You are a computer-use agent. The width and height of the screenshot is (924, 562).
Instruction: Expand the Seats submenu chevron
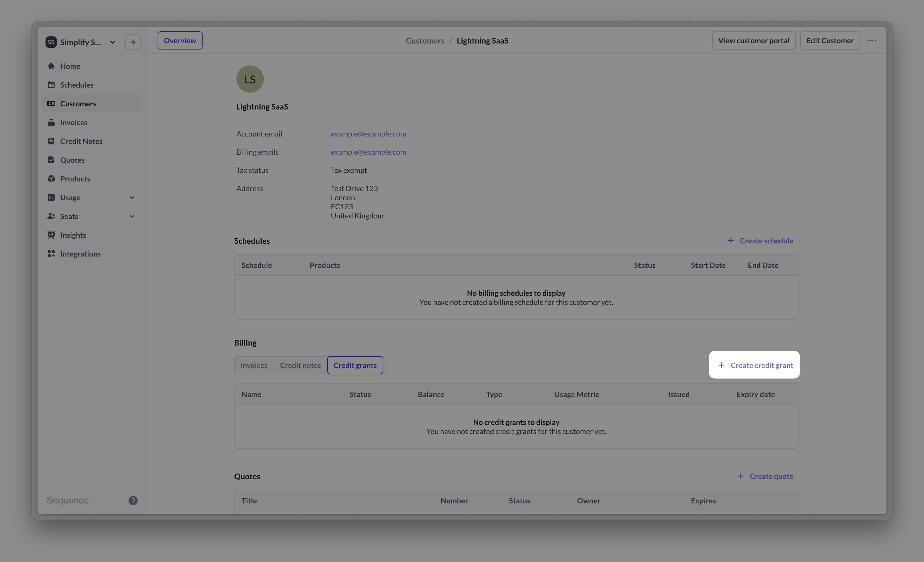132,216
